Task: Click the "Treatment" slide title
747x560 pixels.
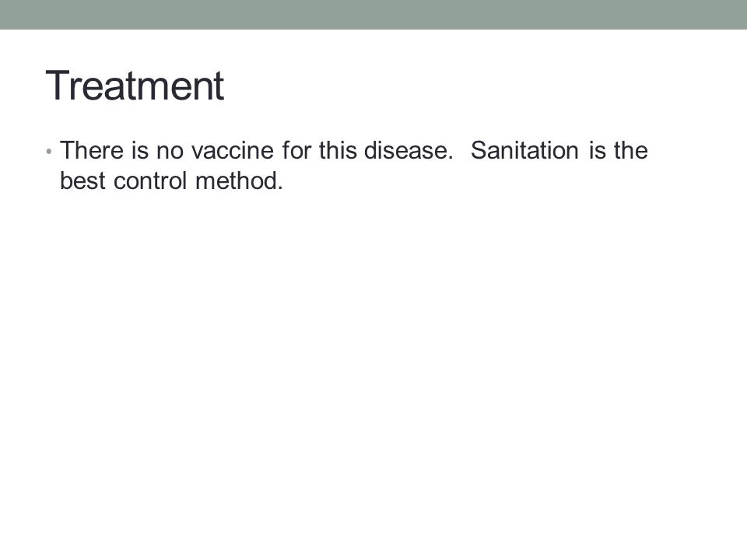Action: tap(135, 86)
